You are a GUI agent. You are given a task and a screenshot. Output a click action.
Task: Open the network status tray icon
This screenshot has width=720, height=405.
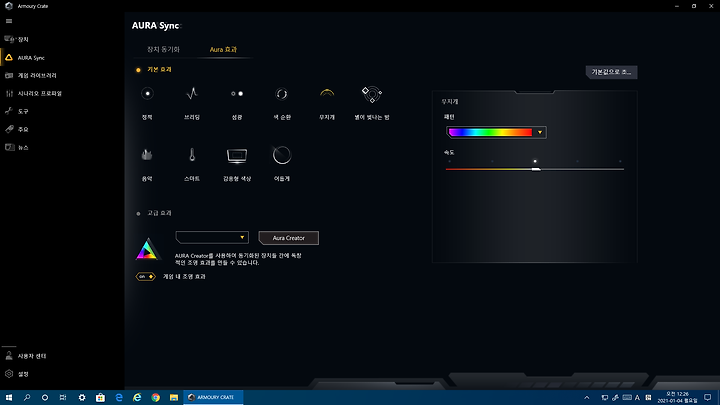pyautogui.click(x=605, y=398)
